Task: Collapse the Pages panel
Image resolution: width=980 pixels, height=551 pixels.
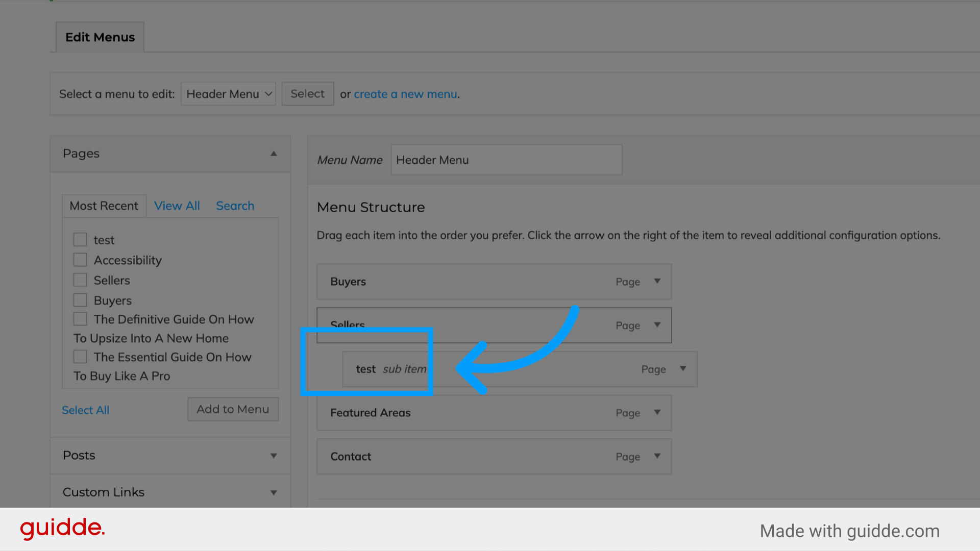Action: point(274,154)
